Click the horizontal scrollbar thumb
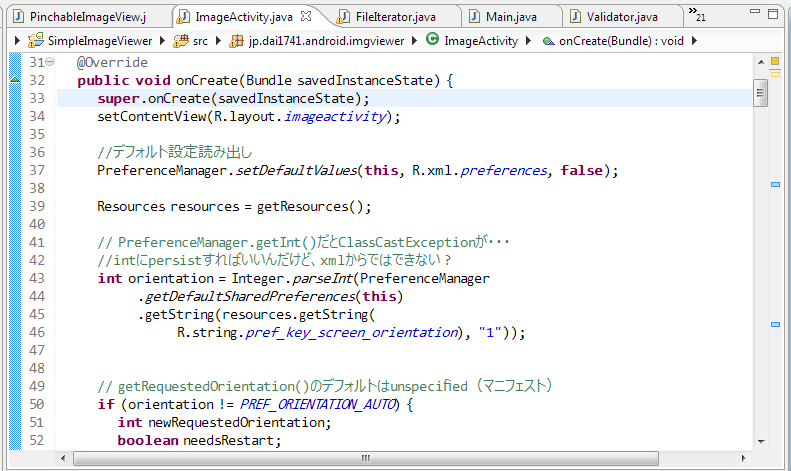Image resolution: width=791 pixels, height=471 pixels. pyautogui.click(x=366, y=458)
